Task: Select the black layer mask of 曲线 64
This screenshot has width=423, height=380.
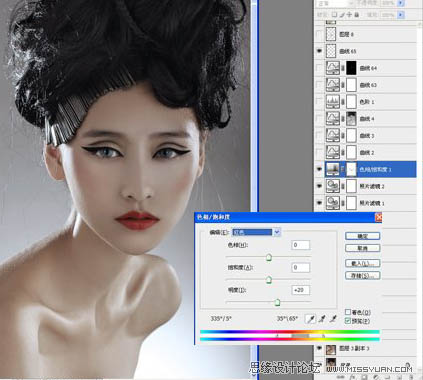Action: click(x=351, y=68)
